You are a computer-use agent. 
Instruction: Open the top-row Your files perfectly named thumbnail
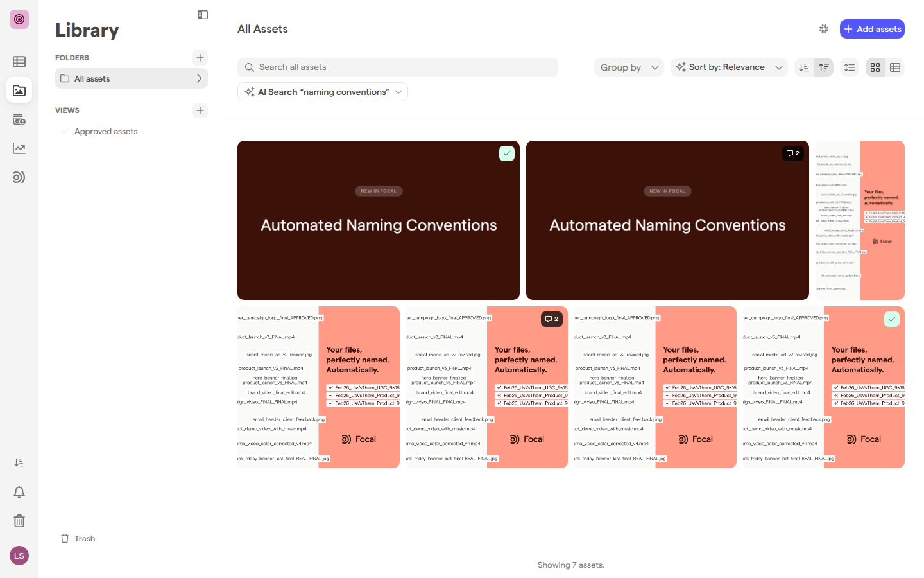pyautogui.click(x=860, y=220)
